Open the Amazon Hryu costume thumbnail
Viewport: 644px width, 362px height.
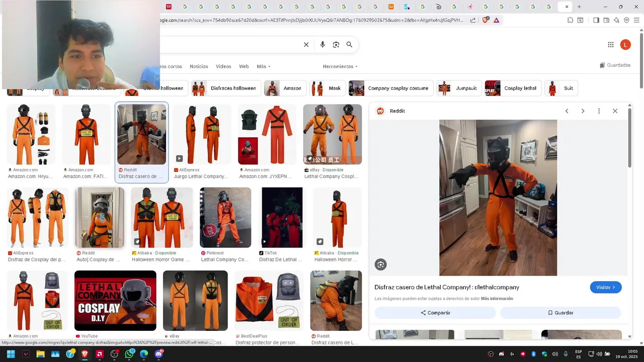[31, 134]
